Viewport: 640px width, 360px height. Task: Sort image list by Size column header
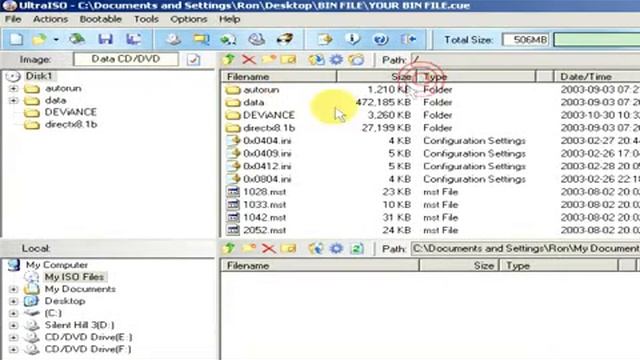[x=377, y=77]
